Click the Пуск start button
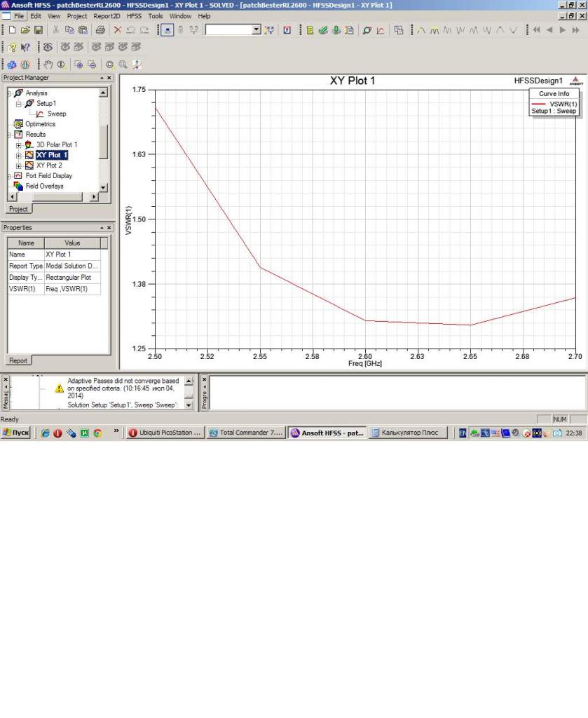Viewport: 588px width, 718px height. coord(16,433)
